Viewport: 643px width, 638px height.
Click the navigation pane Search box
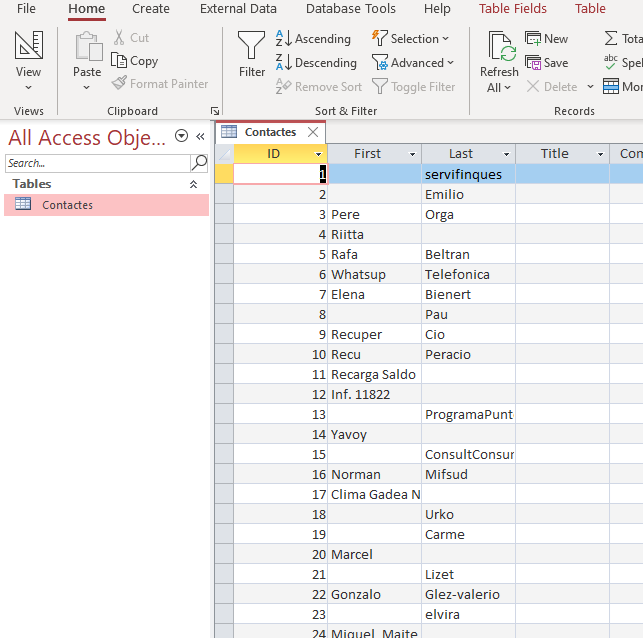pyautogui.click(x=97, y=163)
